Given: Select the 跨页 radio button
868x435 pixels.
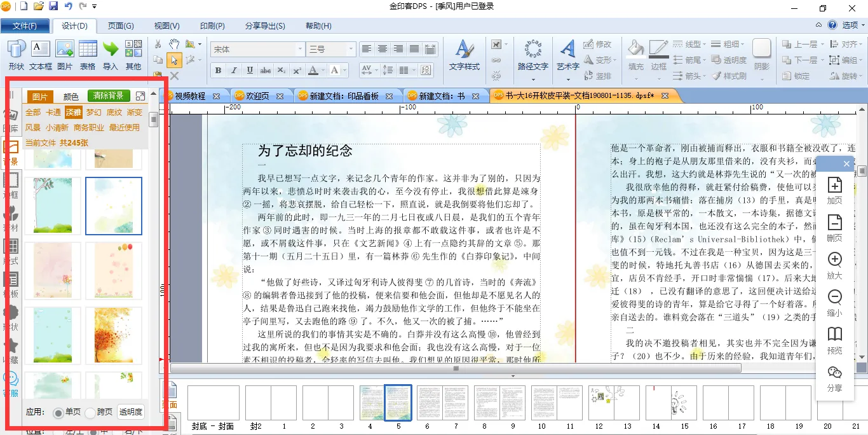Looking at the screenshot, I should coord(90,413).
